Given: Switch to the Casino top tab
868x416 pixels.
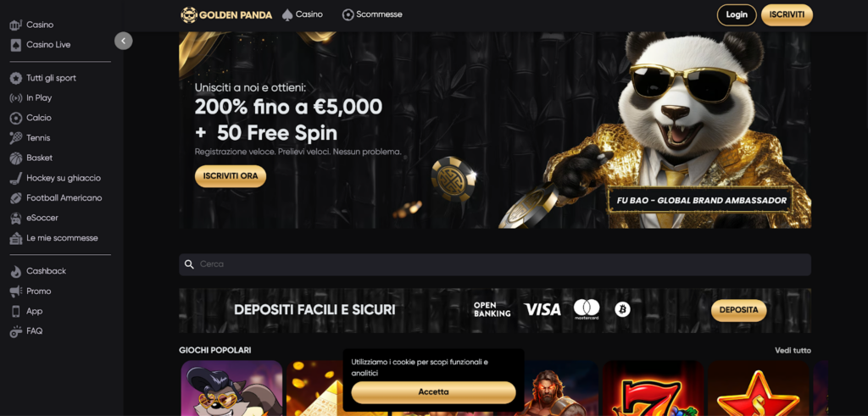Looking at the screenshot, I should [303, 14].
